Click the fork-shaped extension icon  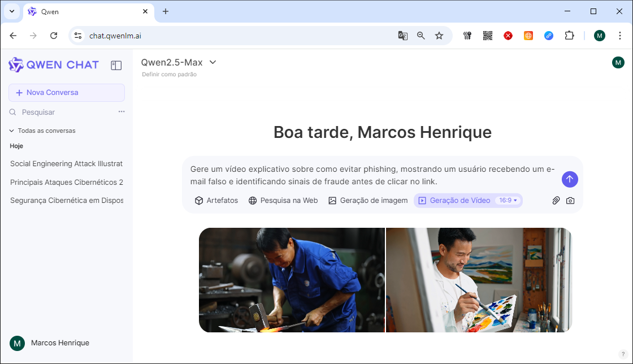pos(467,36)
